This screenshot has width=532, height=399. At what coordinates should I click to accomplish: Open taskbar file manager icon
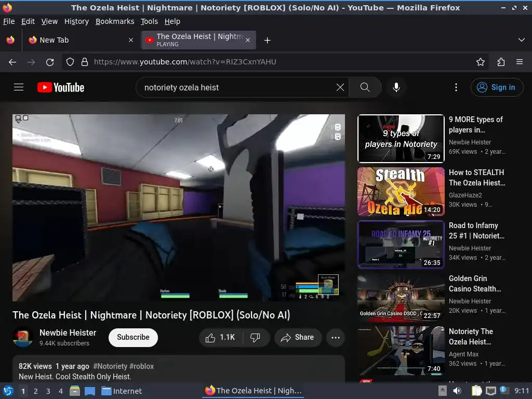pos(75,391)
